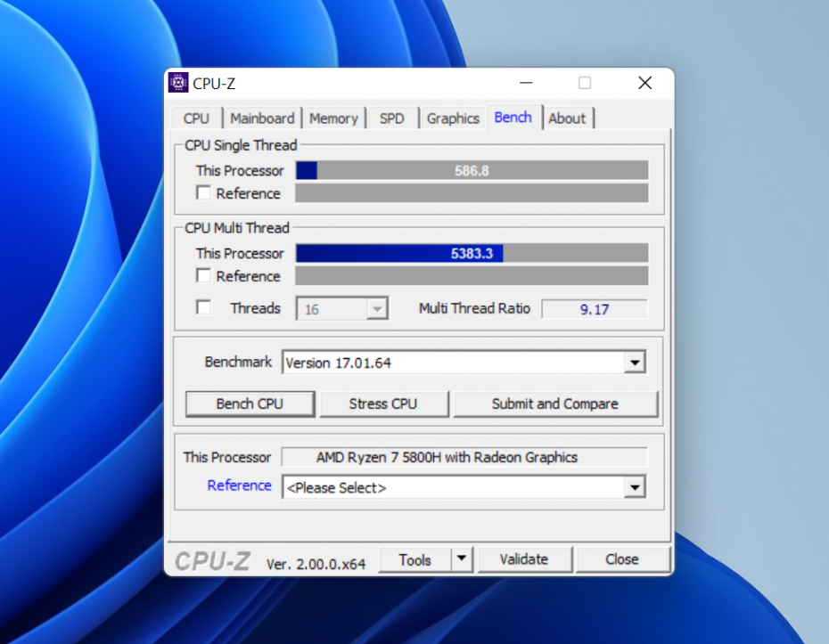The height and width of the screenshot is (644, 829).
Task: Open the About tab
Action: coord(567,118)
